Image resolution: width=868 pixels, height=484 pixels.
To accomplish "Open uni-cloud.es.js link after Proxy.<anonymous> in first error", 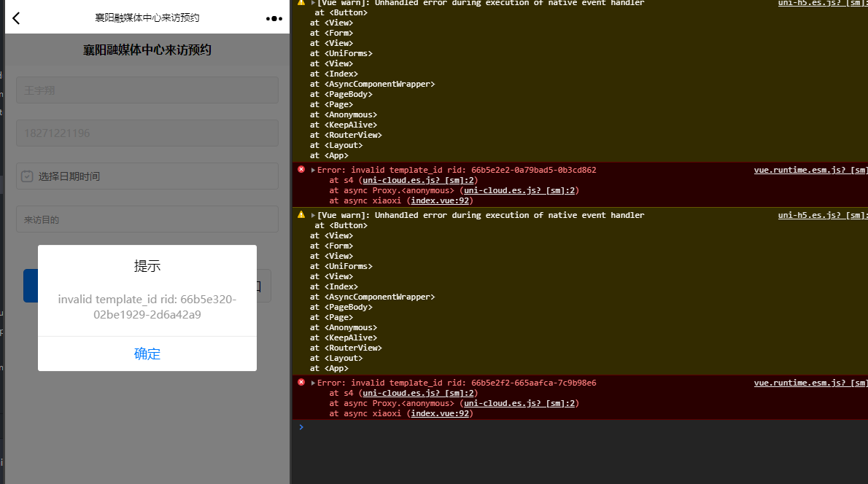I will click(x=519, y=190).
